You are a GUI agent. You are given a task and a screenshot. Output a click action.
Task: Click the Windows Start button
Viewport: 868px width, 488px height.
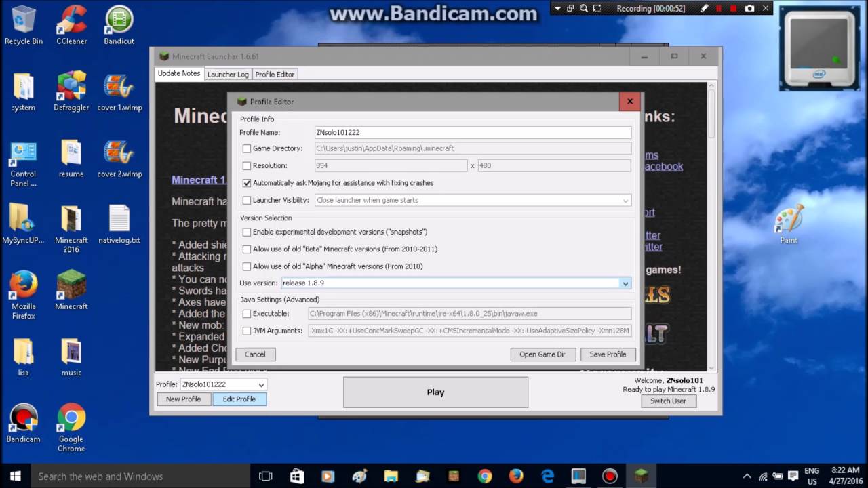coord(15,476)
